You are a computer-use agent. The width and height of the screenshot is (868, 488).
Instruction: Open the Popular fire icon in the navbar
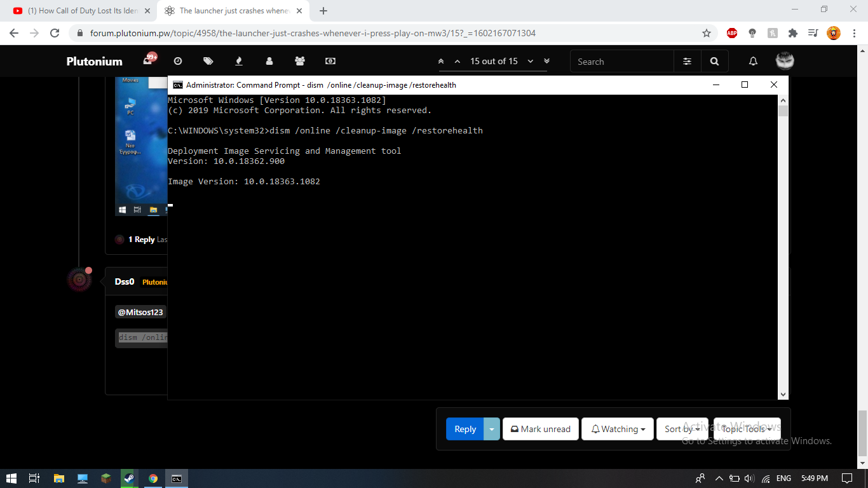coord(239,61)
